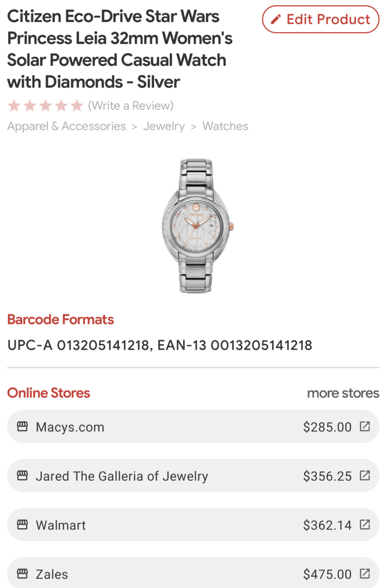
Task: Navigate to the Watches breadcrumb
Action: coord(225,126)
